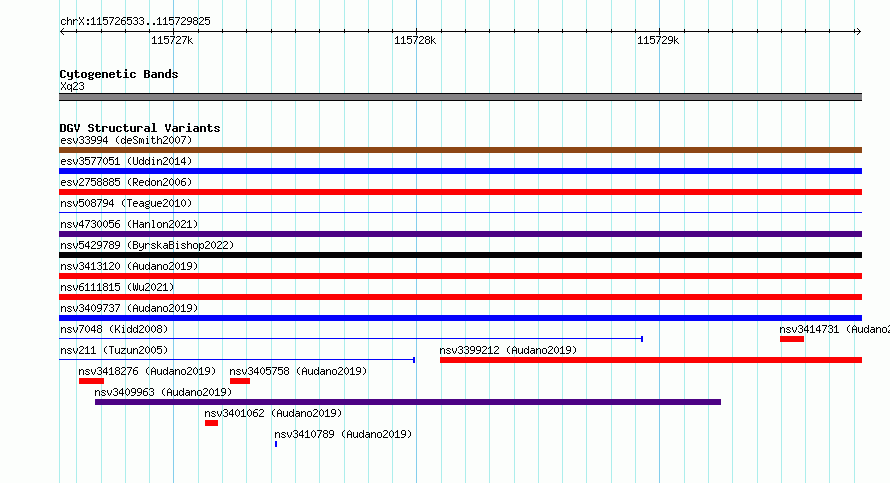This screenshot has height=483, width=890.
Task: Open nsv5429789 (ByrskaBishop2022) label
Action: 147,245
